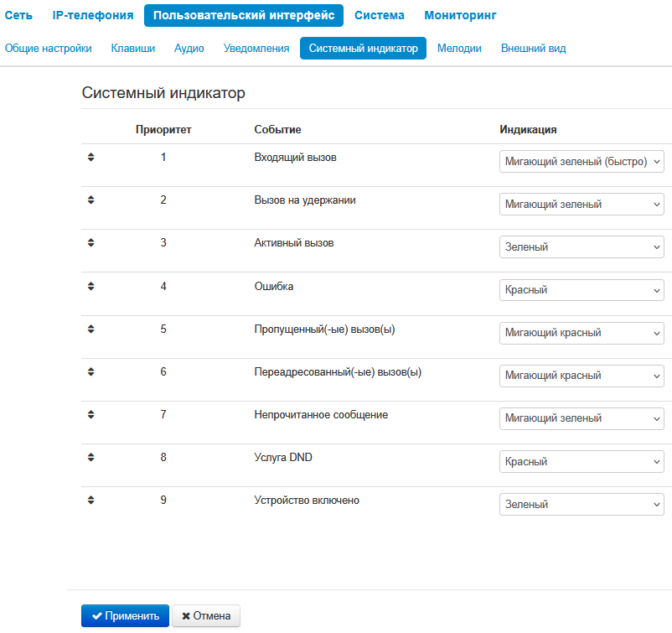Viewport: 672px width, 633px height.
Task: Click the sort handle for Вызов на удержании row
Action: tap(91, 200)
